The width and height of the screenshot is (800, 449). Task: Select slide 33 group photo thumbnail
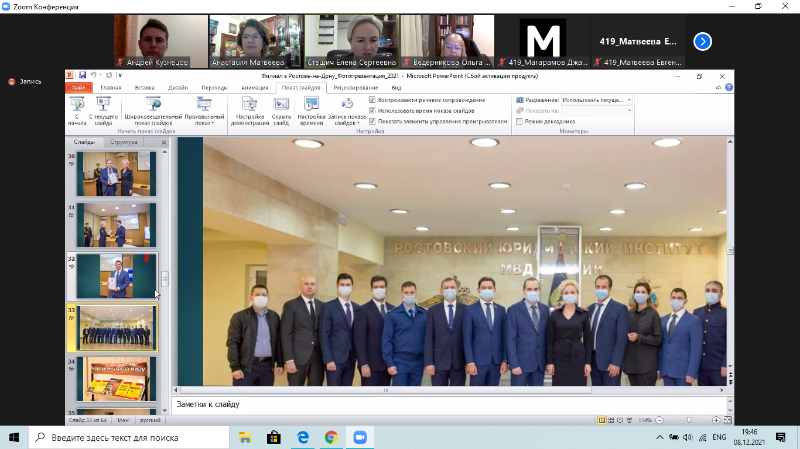tap(116, 328)
